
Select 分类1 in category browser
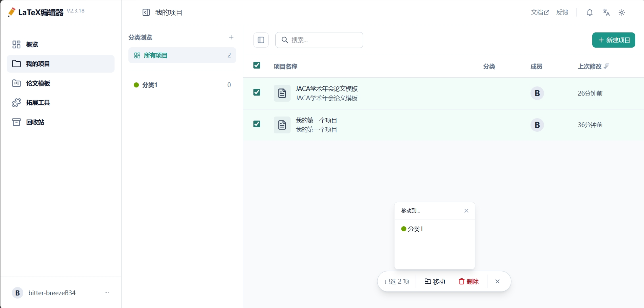coord(182,85)
